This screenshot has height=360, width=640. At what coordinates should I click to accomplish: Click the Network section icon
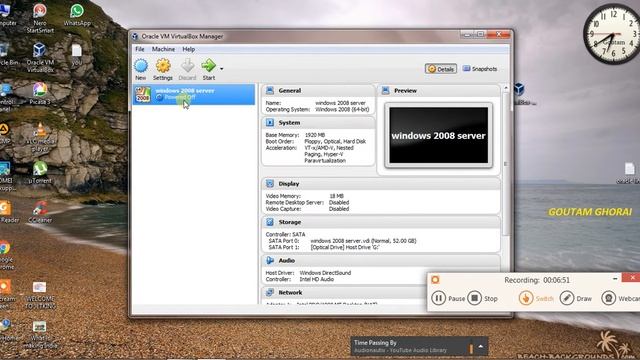click(270, 292)
